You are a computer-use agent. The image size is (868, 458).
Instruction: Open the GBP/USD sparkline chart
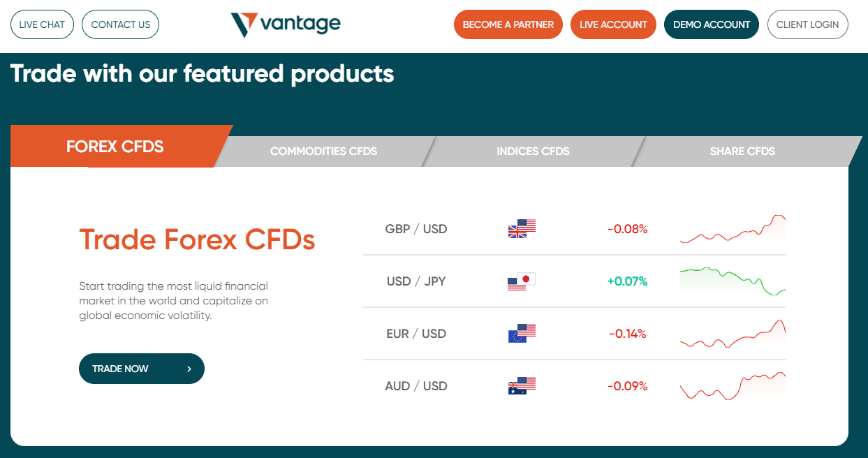click(x=733, y=229)
